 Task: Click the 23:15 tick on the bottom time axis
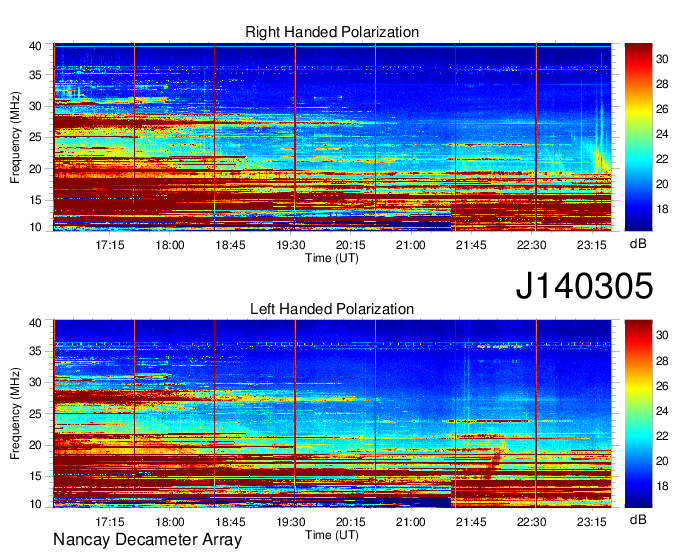(x=592, y=522)
